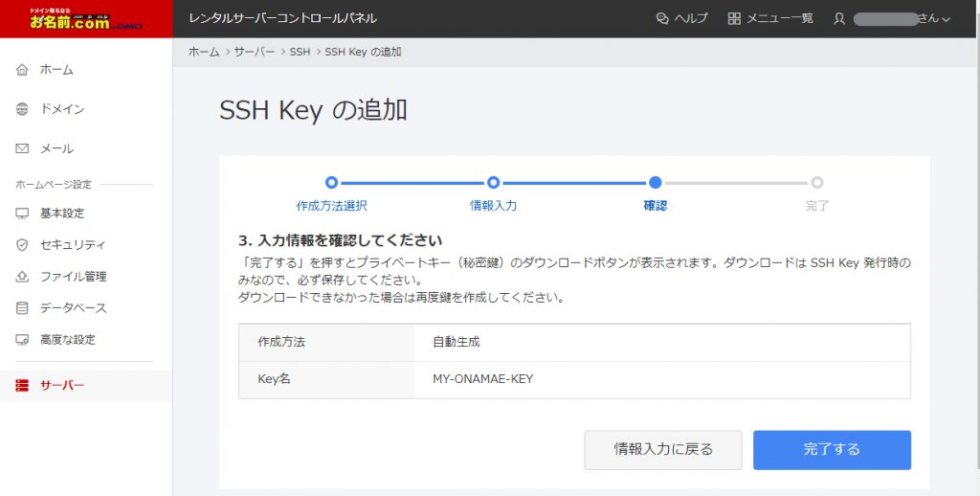Expand the user account dropdown

pos(892,19)
